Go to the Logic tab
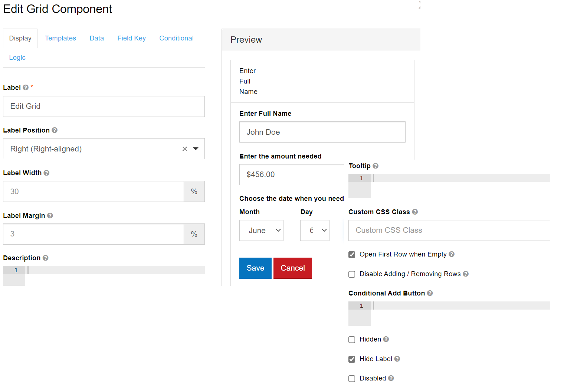 tap(17, 58)
